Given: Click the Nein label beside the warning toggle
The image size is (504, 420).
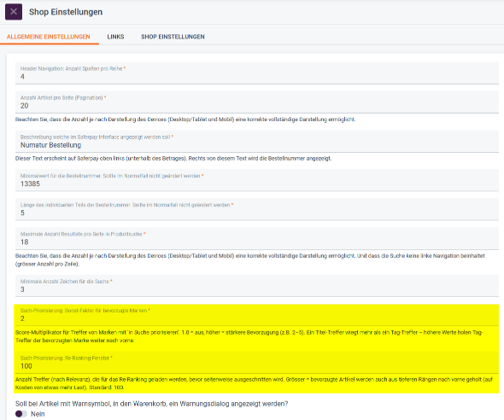Looking at the screenshot, I should tap(38, 414).
